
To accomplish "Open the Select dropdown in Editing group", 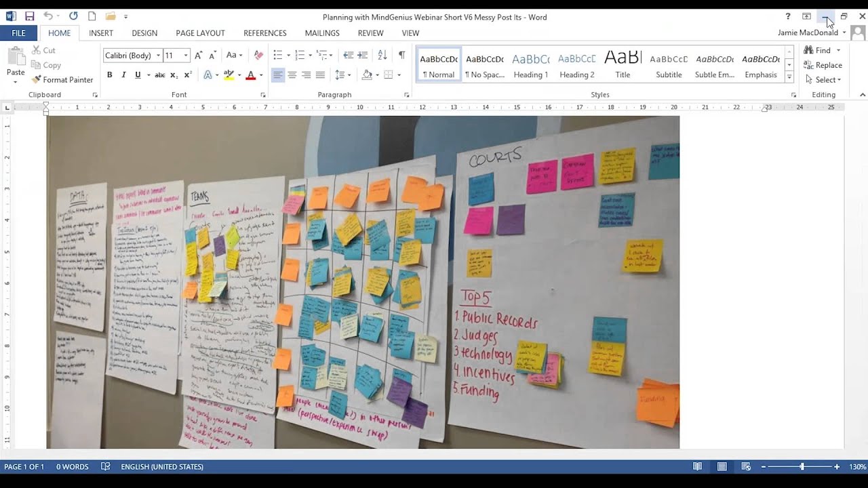I will coord(823,80).
